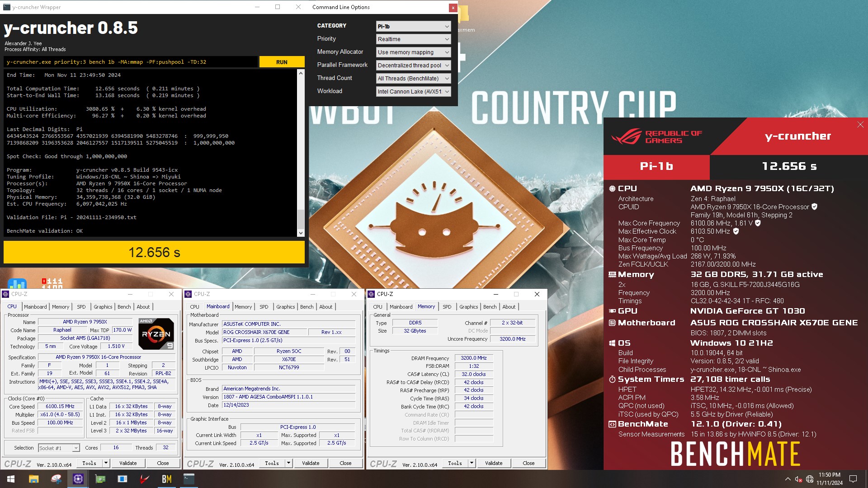Viewport: 868px width, 488px height.
Task: Click the BenchMate version section icon
Action: 612,424
